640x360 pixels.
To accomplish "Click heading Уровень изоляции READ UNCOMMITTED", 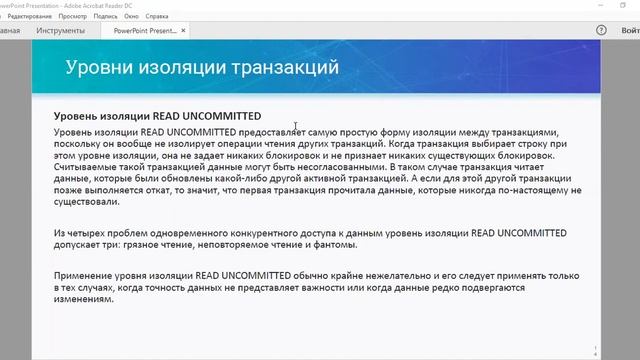I will 158,116.
